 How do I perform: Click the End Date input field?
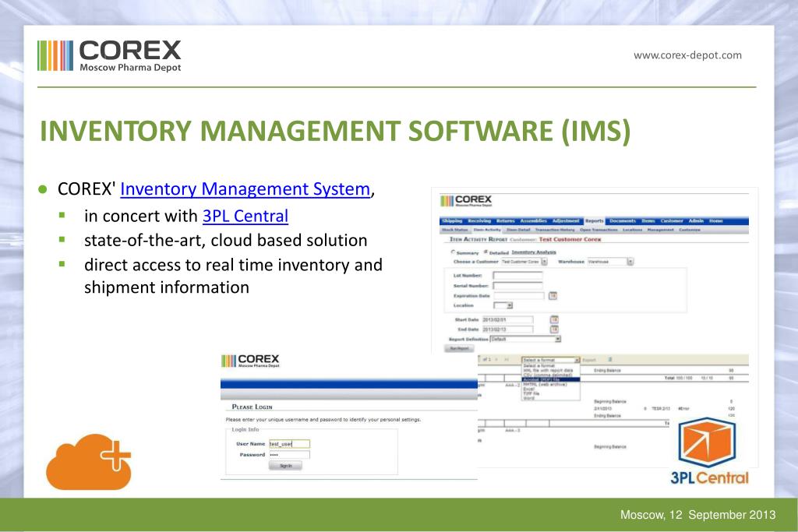point(508,329)
